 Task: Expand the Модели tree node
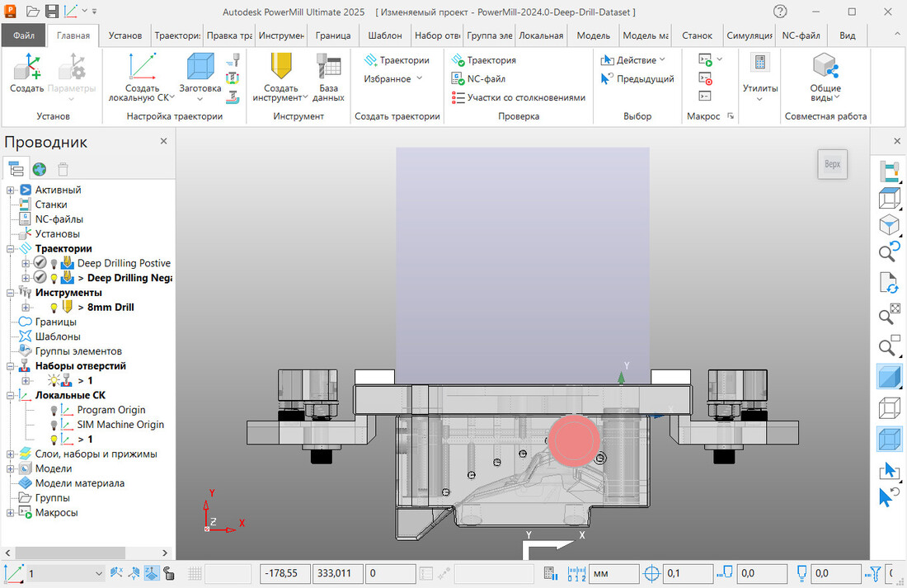click(11, 468)
